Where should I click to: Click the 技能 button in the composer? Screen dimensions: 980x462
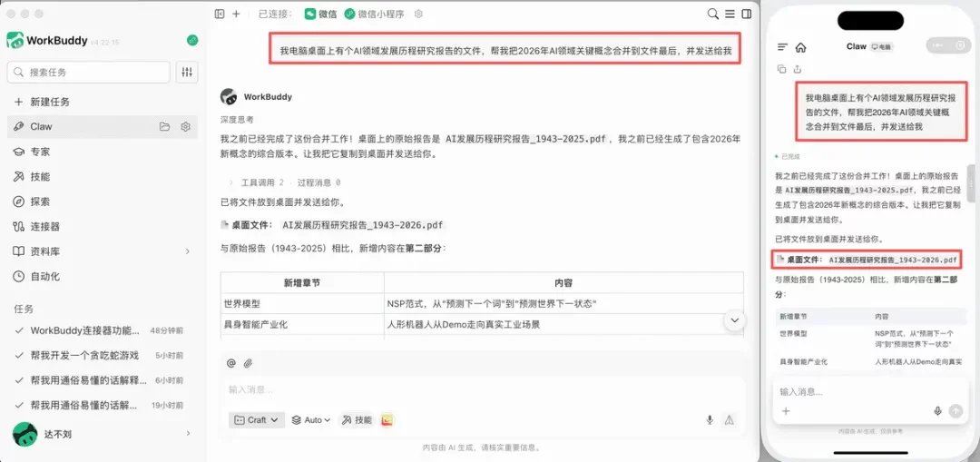(x=356, y=420)
